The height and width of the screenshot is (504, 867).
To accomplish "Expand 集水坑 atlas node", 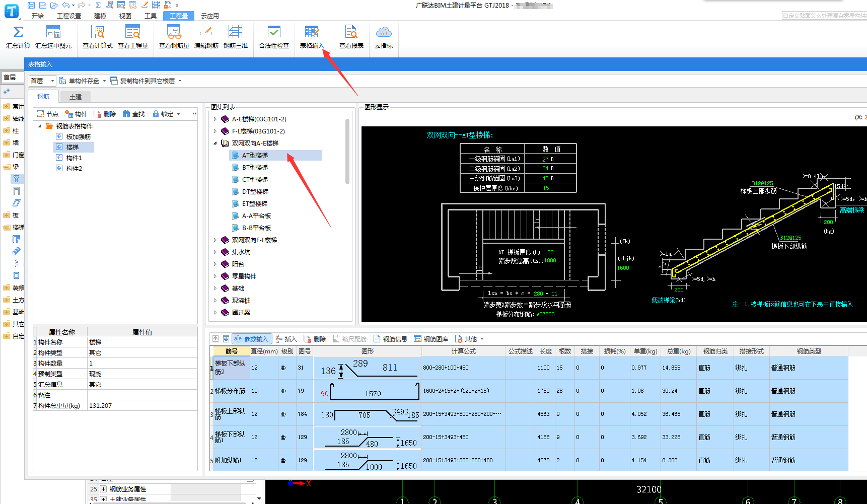I will (x=215, y=252).
